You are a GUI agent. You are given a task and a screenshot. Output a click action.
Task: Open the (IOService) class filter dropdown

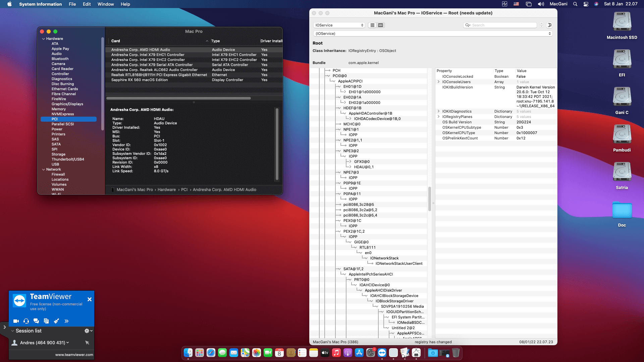click(x=433, y=33)
